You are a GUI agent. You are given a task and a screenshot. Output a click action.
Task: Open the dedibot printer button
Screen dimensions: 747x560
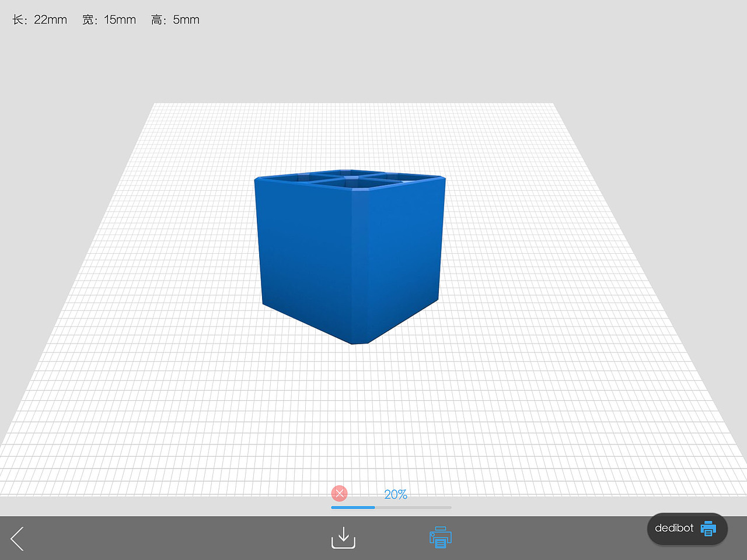pos(687,528)
